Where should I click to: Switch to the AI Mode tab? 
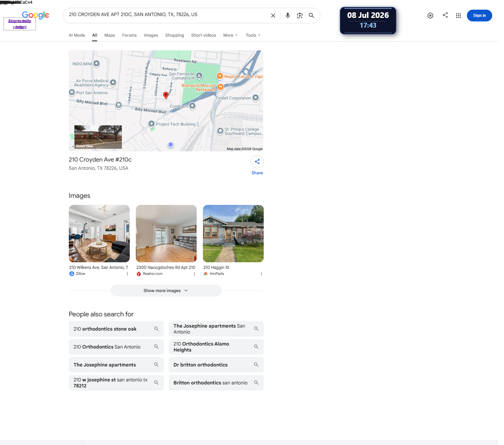pyautogui.click(x=77, y=35)
